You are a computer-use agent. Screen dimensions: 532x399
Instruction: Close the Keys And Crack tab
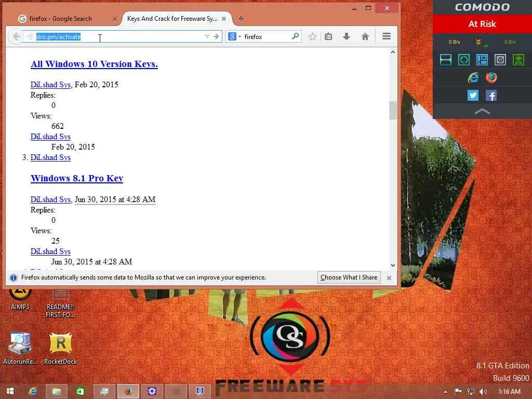click(224, 19)
